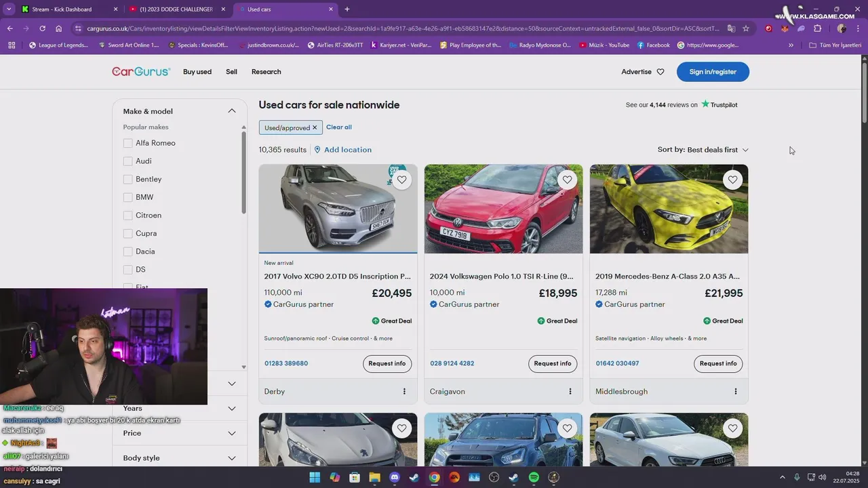This screenshot has width=868, height=488.
Task: Open three-dot menu on Derby listing
Action: [404, 391]
